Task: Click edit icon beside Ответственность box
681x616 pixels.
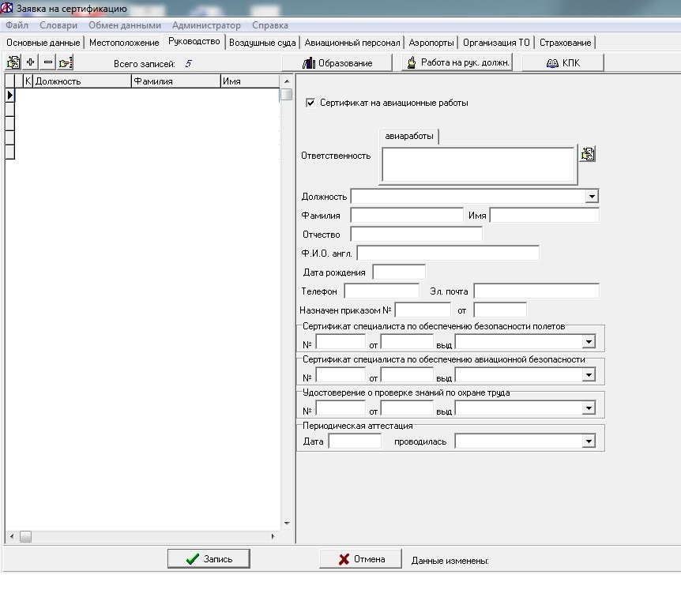Action: (x=587, y=155)
